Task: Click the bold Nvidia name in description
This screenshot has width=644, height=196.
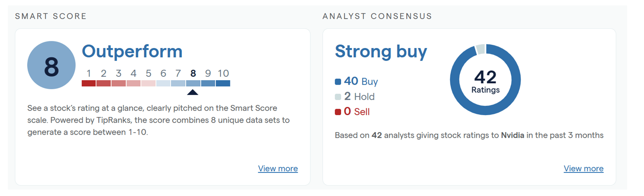Action: pos(512,135)
